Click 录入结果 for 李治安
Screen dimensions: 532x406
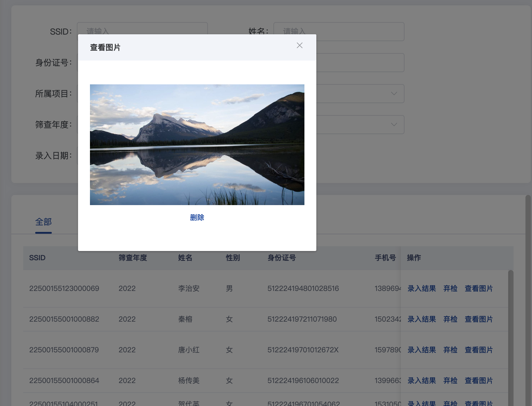[422, 289]
